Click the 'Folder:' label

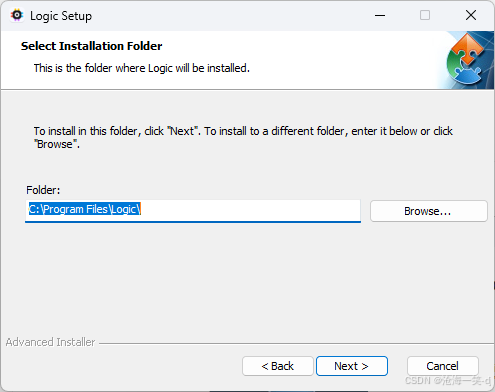click(43, 190)
